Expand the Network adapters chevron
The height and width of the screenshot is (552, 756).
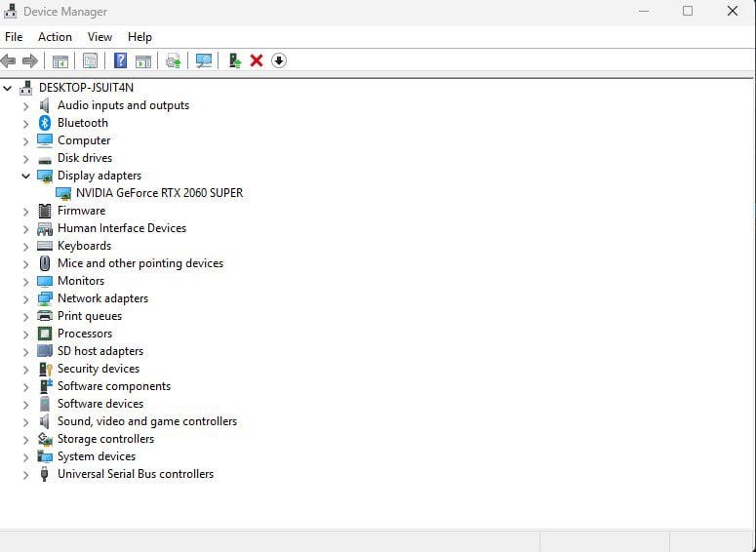click(25, 298)
